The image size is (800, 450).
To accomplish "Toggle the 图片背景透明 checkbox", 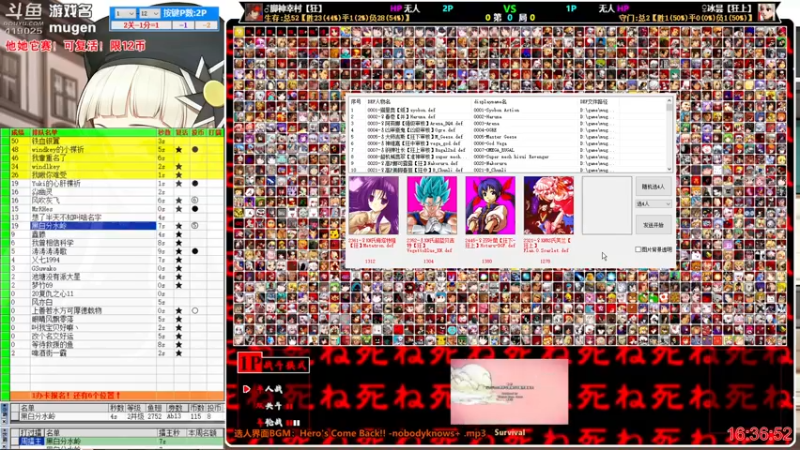I will click(638, 249).
